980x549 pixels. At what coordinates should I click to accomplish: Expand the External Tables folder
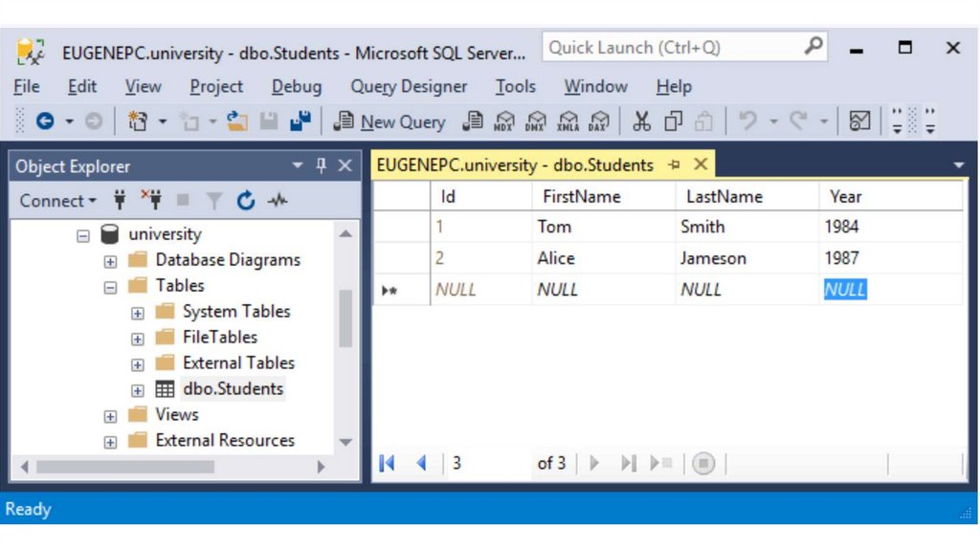pyautogui.click(x=138, y=364)
